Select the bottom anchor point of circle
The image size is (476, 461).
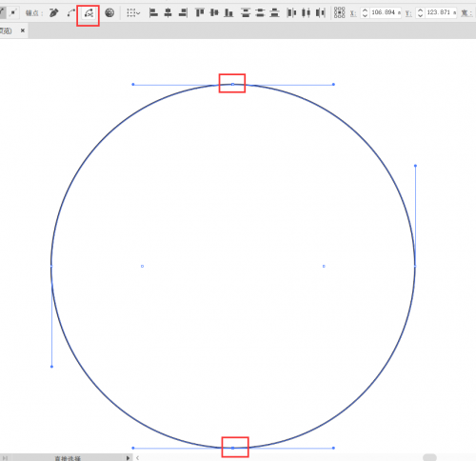[232, 448]
